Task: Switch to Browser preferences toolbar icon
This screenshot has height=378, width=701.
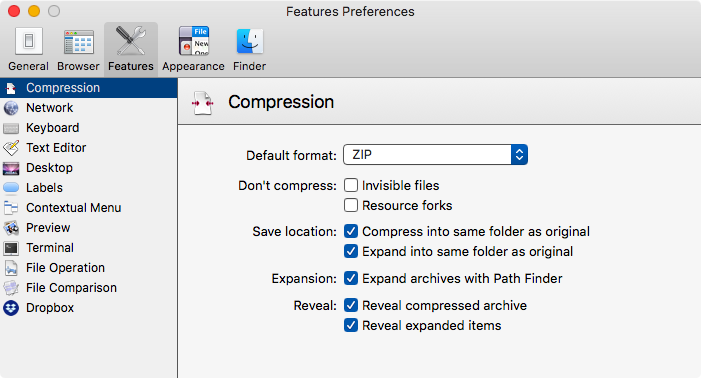Action: pos(78,48)
